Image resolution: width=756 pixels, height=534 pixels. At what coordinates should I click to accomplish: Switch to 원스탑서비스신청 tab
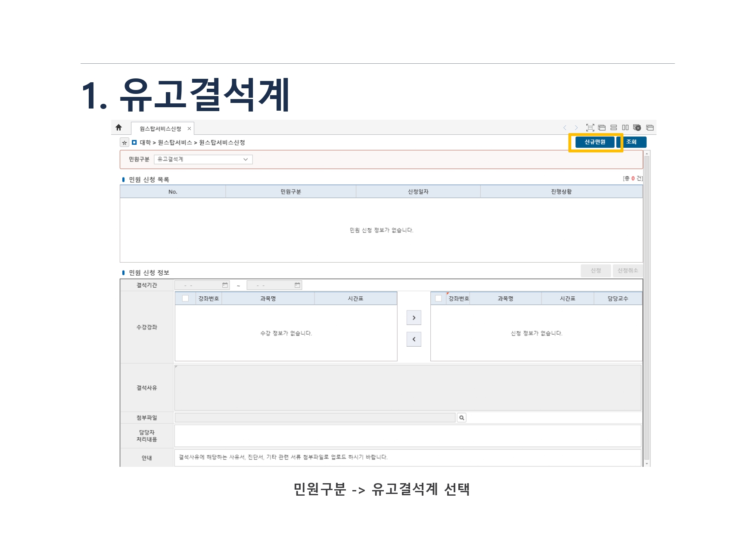(x=160, y=129)
